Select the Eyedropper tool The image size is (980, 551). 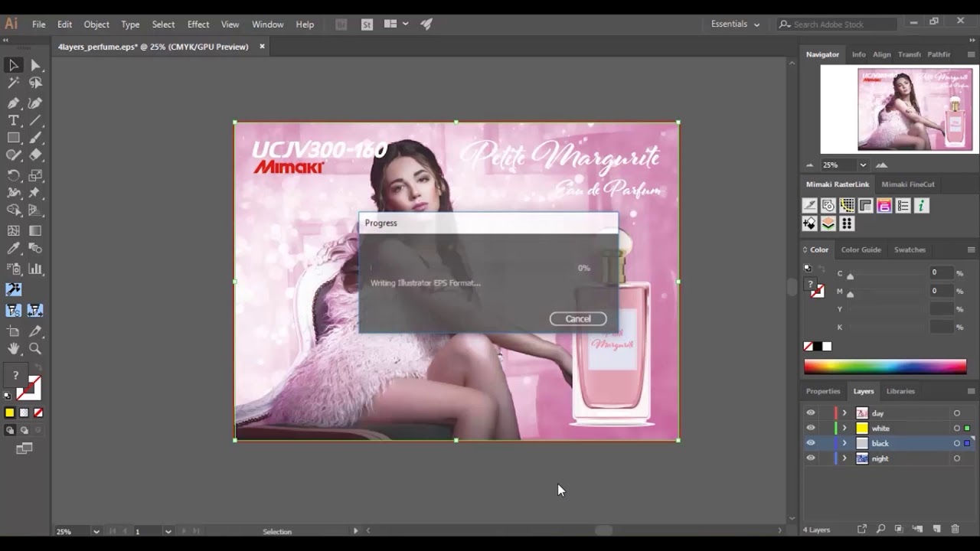point(13,248)
